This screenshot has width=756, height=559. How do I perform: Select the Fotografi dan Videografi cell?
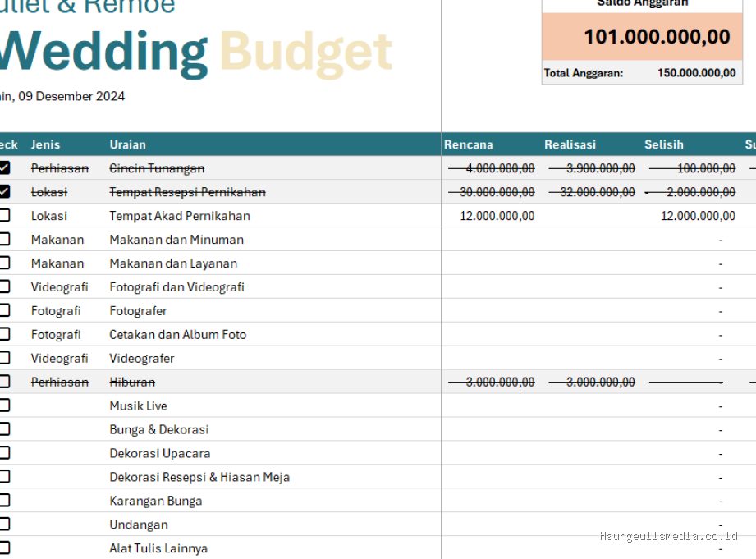coord(176,287)
